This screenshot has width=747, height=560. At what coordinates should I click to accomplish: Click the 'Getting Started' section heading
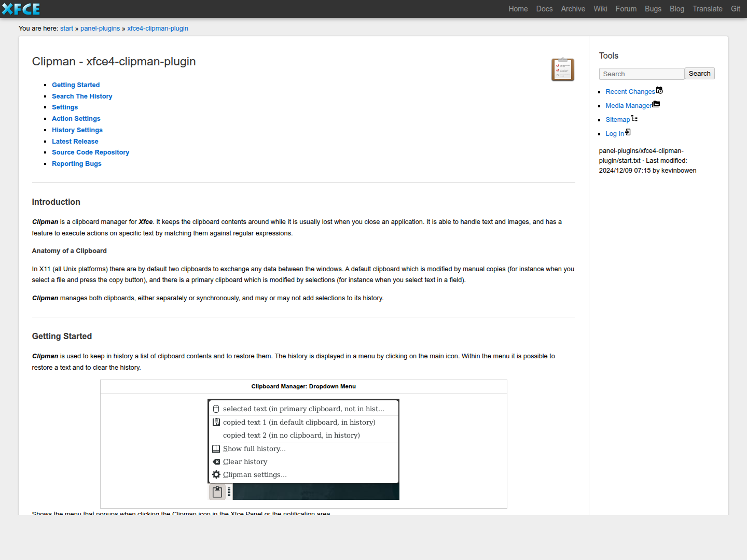62,337
